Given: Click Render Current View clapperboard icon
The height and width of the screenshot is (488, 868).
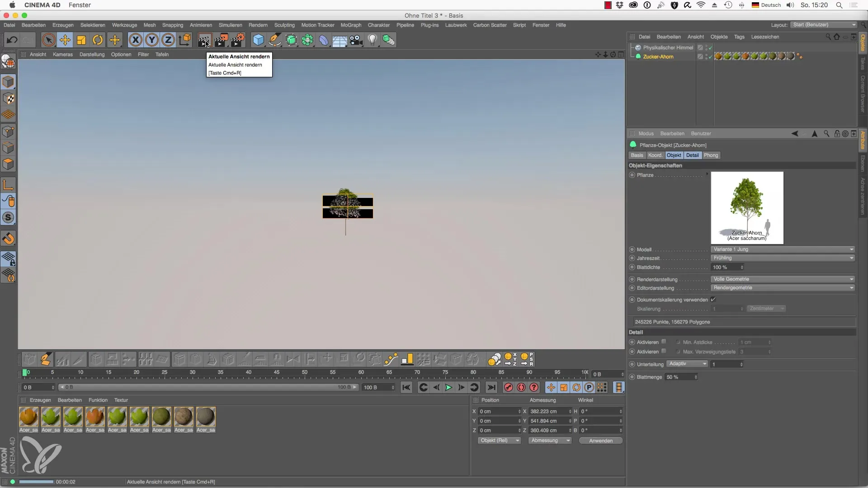Looking at the screenshot, I should pos(204,40).
